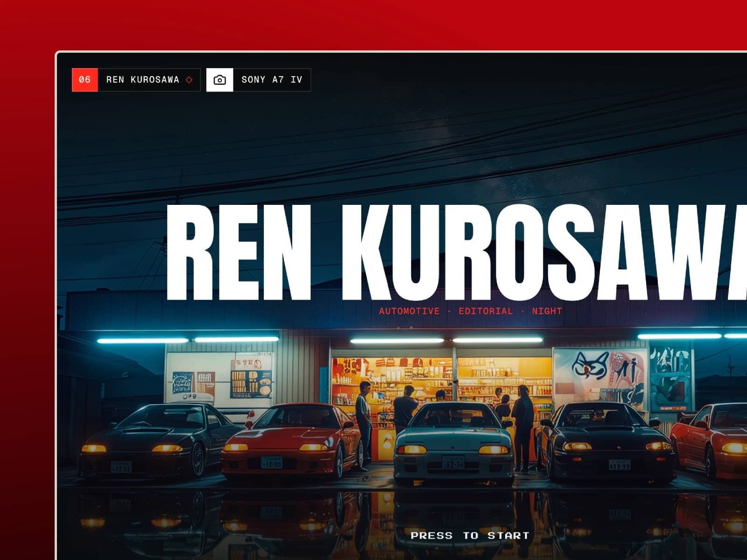Click the white car's license plate

click(x=453, y=462)
